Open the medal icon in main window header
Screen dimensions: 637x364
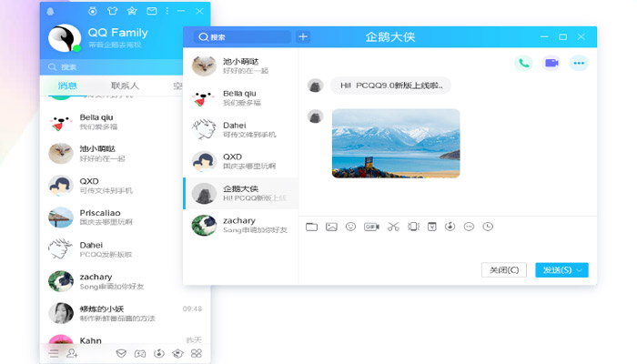click(x=93, y=11)
